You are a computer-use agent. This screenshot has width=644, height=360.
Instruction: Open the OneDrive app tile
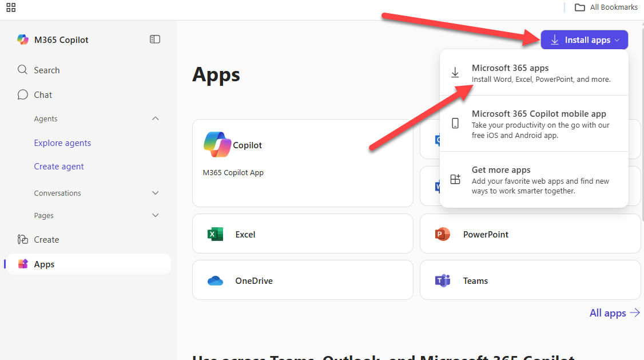point(302,281)
